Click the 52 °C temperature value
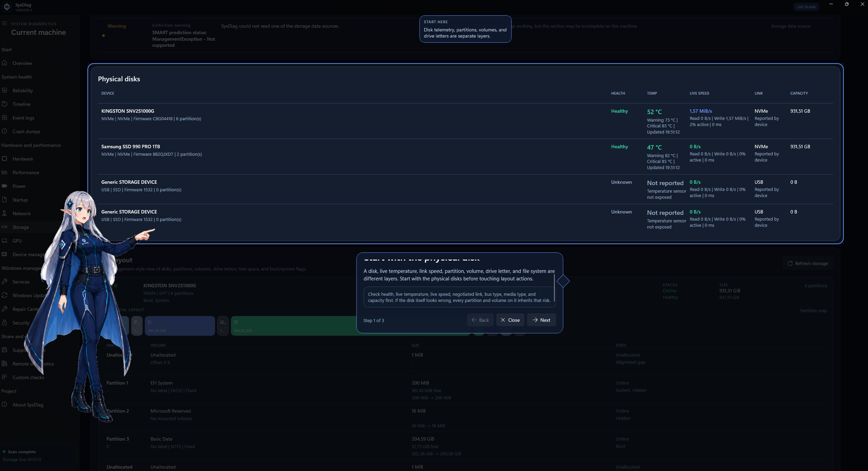Image resolution: width=868 pixels, height=471 pixels. (654, 112)
